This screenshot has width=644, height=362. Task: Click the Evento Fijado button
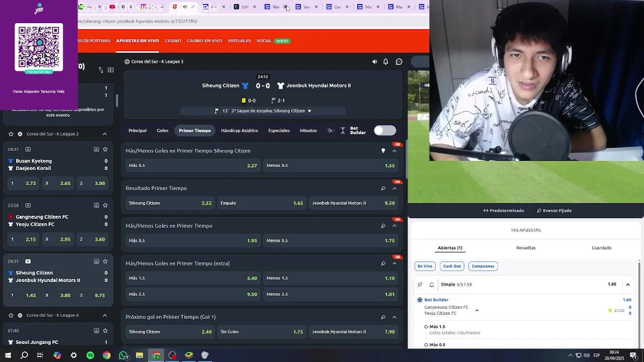554,211
